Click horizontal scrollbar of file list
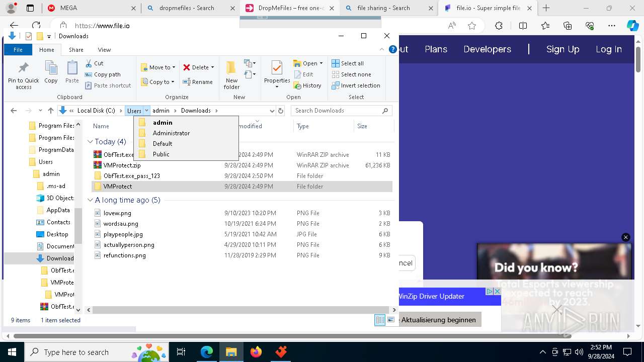This screenshot has width=644, height=362. pyautogui.click(x=240, y=310)
